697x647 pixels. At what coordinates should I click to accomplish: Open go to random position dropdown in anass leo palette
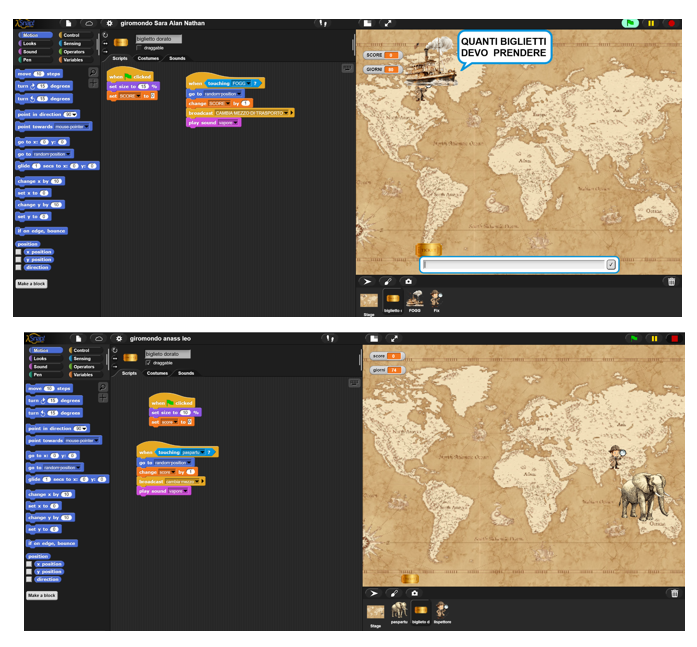point(79,467)
